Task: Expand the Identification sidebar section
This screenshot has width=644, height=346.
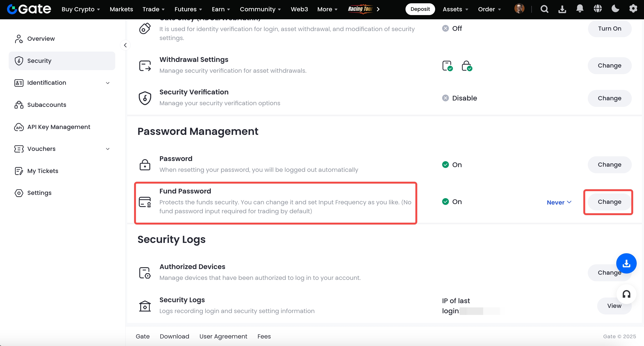Action: tap(108, 83)
